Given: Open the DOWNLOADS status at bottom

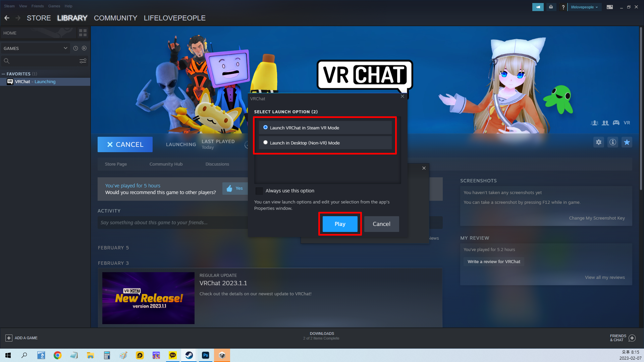Looking at the screenshot, I should [x=321, y=336].
